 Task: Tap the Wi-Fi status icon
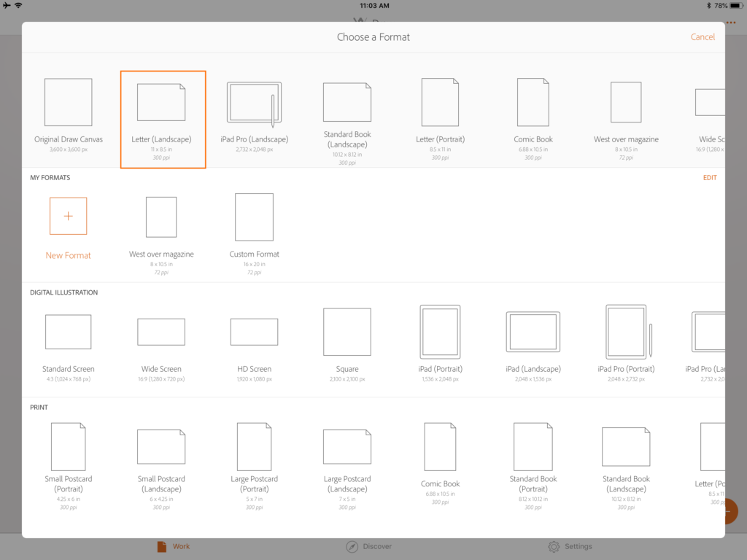tap(18, 5)
